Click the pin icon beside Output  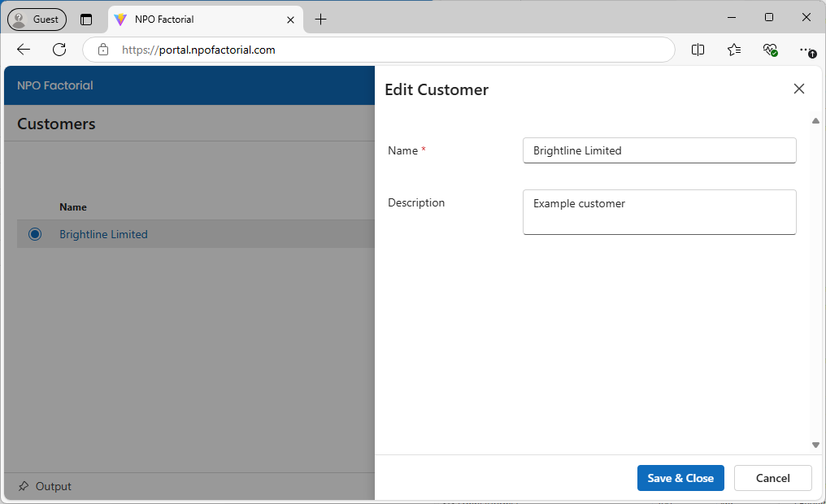(24, 486)
